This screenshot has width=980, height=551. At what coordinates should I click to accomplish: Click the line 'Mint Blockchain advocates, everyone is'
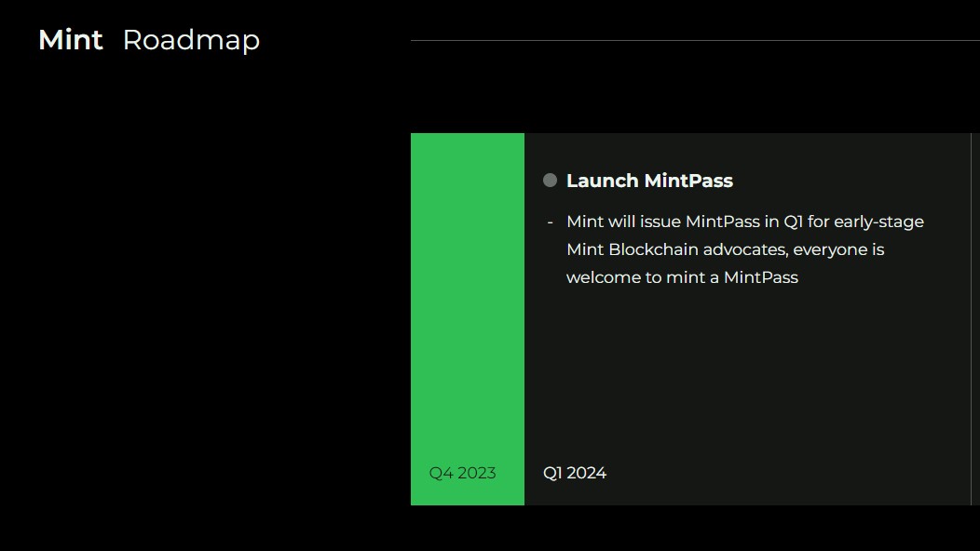[x=725, y=249]
